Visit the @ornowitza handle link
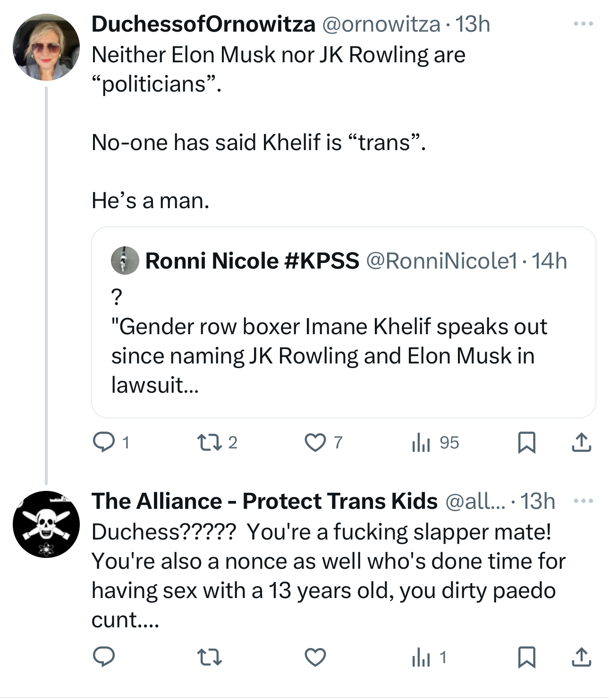Viewport: 609px width, 700px height. [x=381, y=24]
